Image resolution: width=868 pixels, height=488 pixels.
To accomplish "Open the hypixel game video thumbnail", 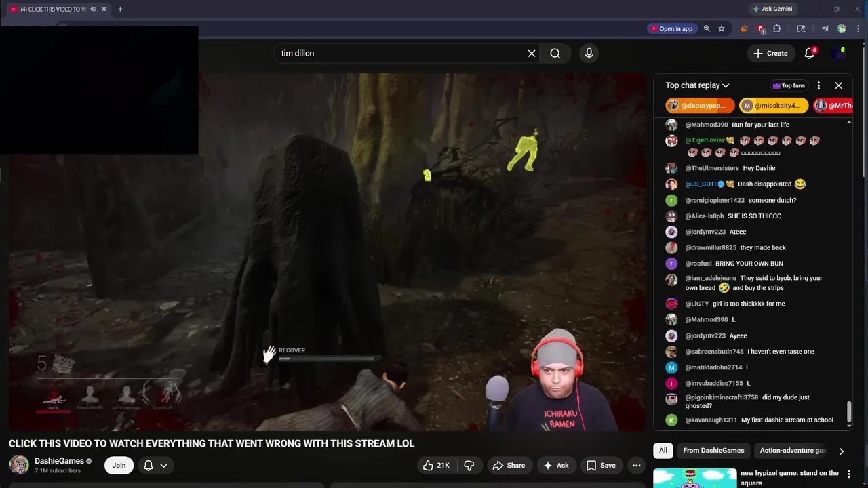I will 694,478.
